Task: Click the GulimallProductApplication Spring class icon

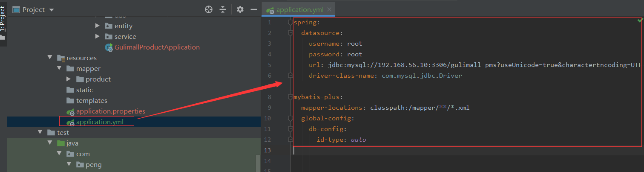Action: coord(109,47)
